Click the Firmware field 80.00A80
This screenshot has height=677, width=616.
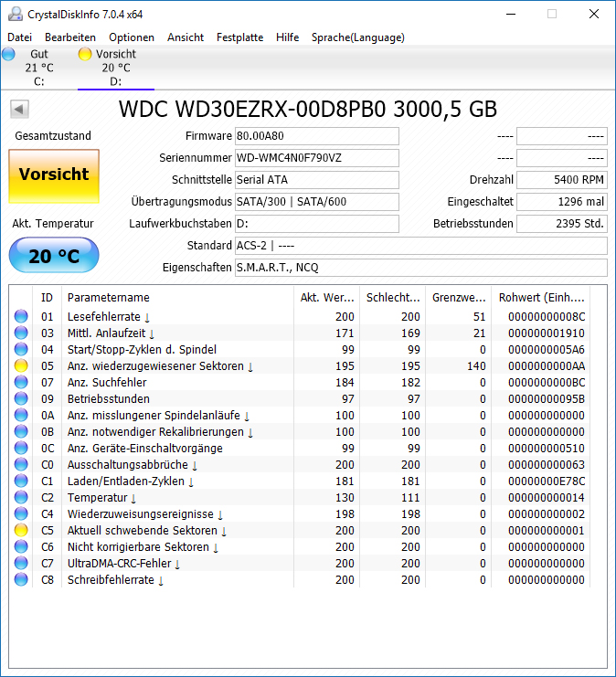(x=316, y=136)
